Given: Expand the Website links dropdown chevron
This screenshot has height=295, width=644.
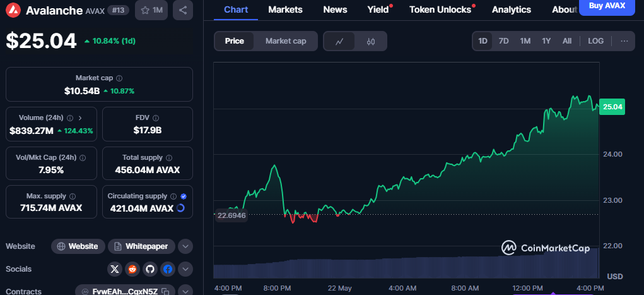Looking at the screenshot, I should pos(185,246).
